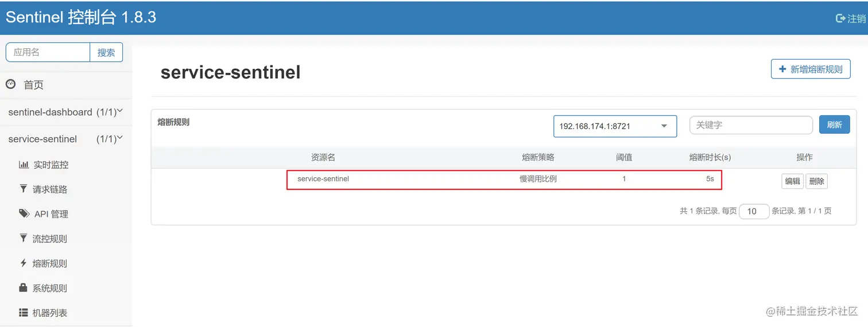Click the 熔断时长(s) column header

pos(710,157)
